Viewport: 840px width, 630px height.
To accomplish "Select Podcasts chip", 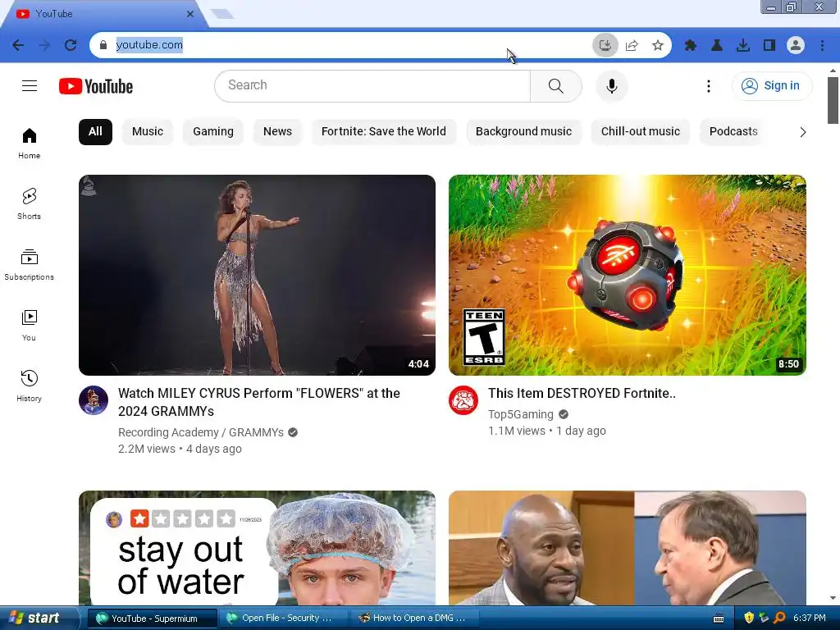I will coord(733,132).
